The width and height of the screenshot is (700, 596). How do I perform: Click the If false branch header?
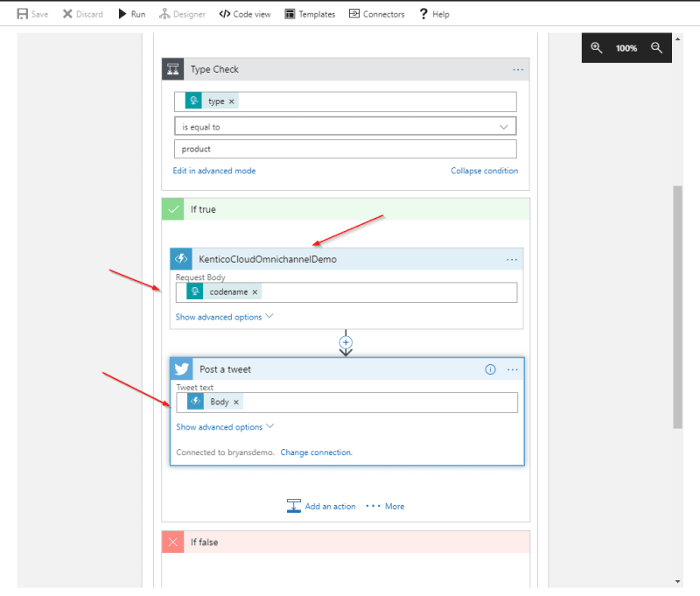pyautogui.click(x=346, y=542)
